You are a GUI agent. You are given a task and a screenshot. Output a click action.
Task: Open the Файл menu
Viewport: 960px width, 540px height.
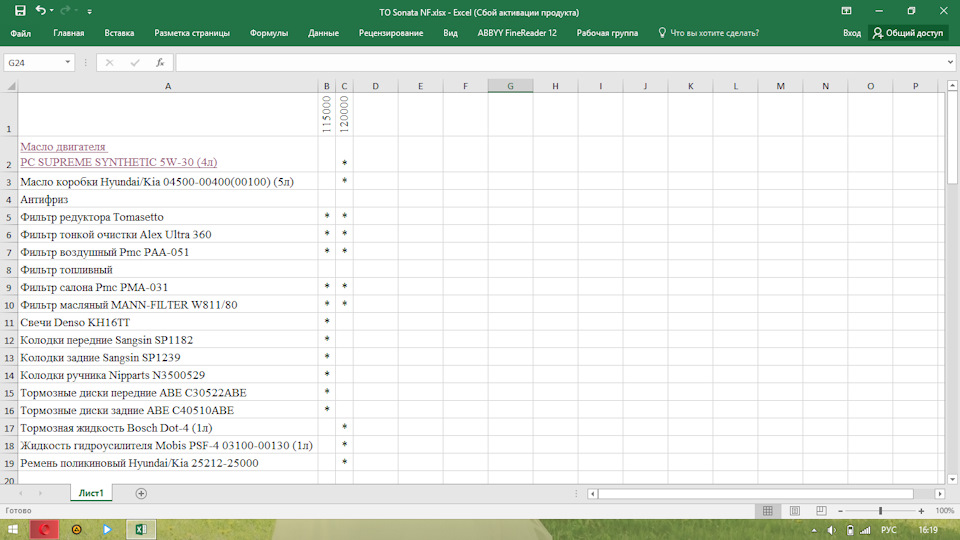pyautogui.click(x=20, y=33)
